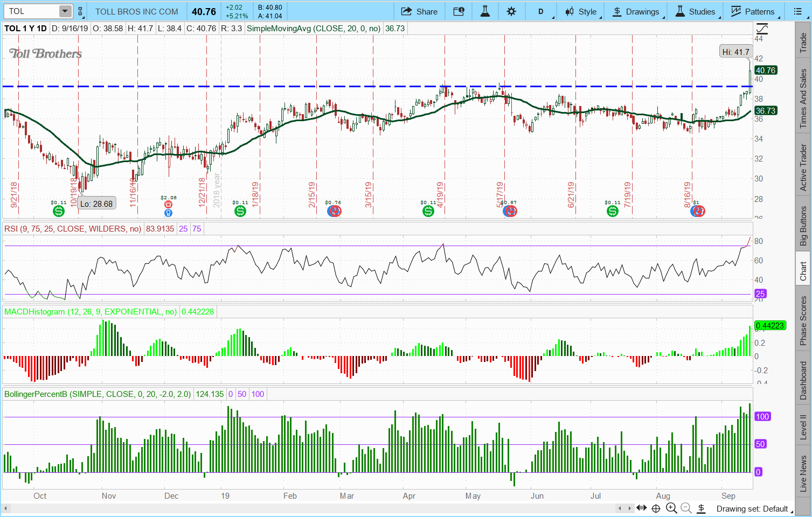The height and width of the screenshot is (517, 812).
Task: Click the list menu icon at top right
Action: pyautogui.click(x=798, y=11)
